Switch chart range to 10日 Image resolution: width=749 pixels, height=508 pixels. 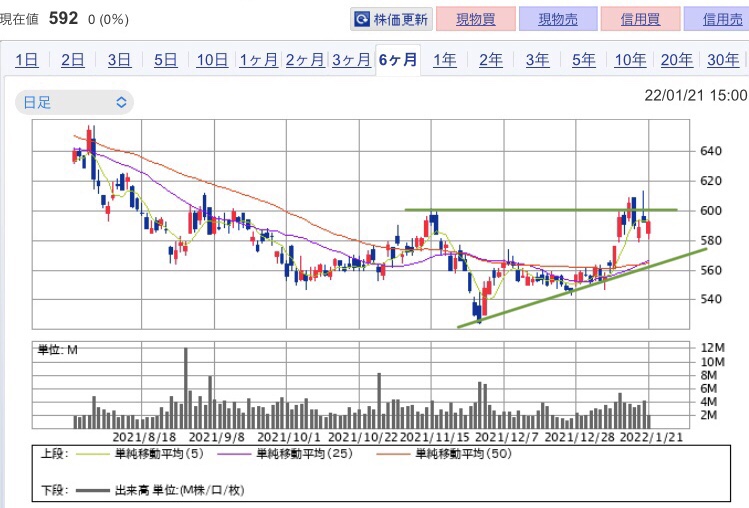[212, 60]
